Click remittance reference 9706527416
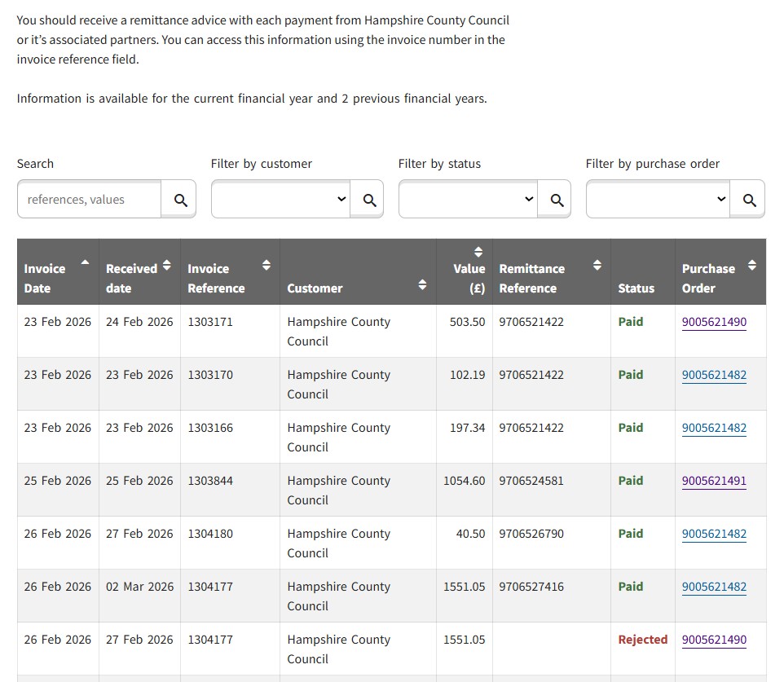This screenshot has height=682, width=784. pyautogui.click(x=531, y=587)
